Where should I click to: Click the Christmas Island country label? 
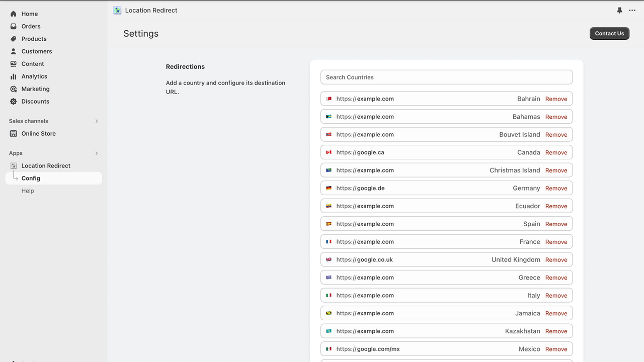[515, 170]
